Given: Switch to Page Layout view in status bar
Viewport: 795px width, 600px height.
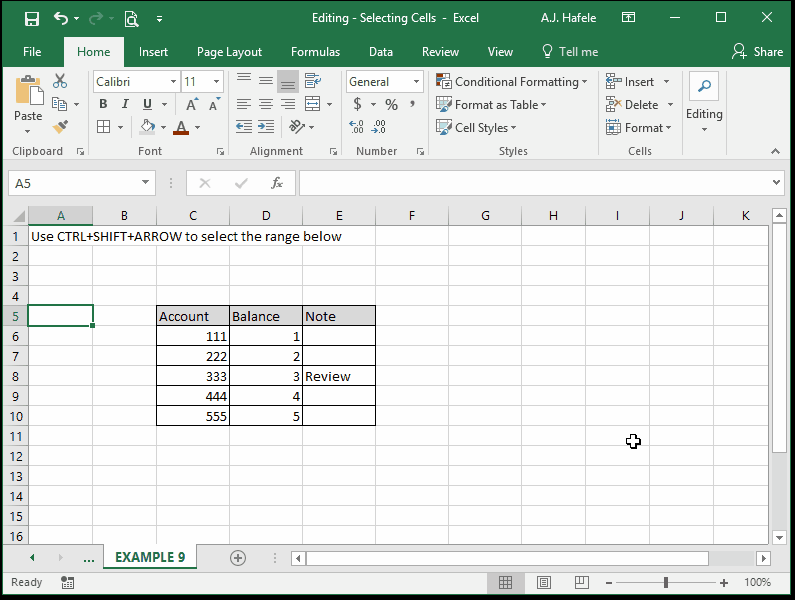Looking at the screenshot, I should (x=544, y=582).
